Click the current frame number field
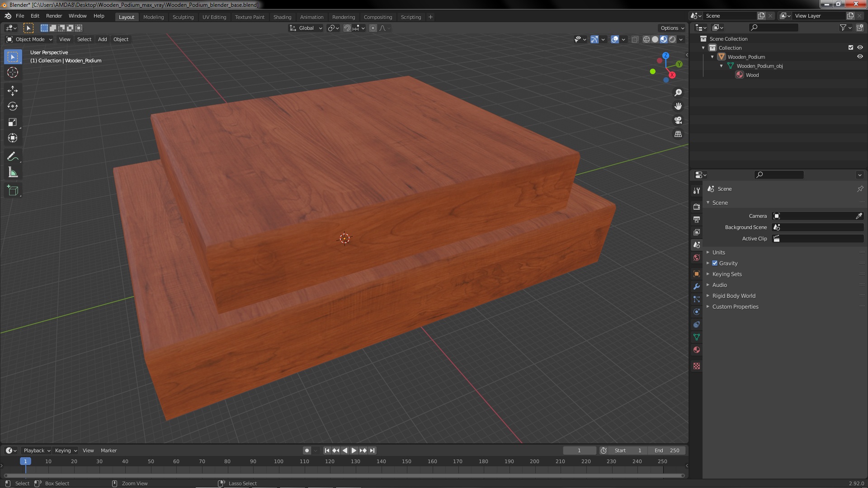Screen dimensions: 868x488 point(579,450)
